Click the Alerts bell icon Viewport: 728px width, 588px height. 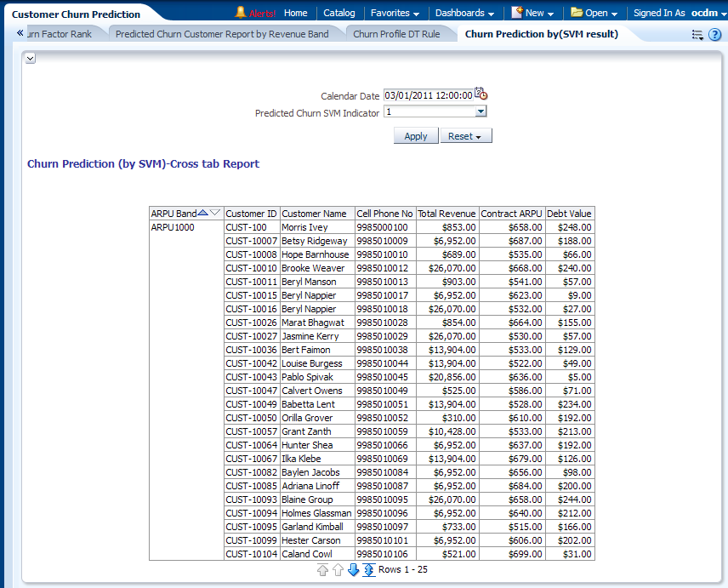[241, 13]
